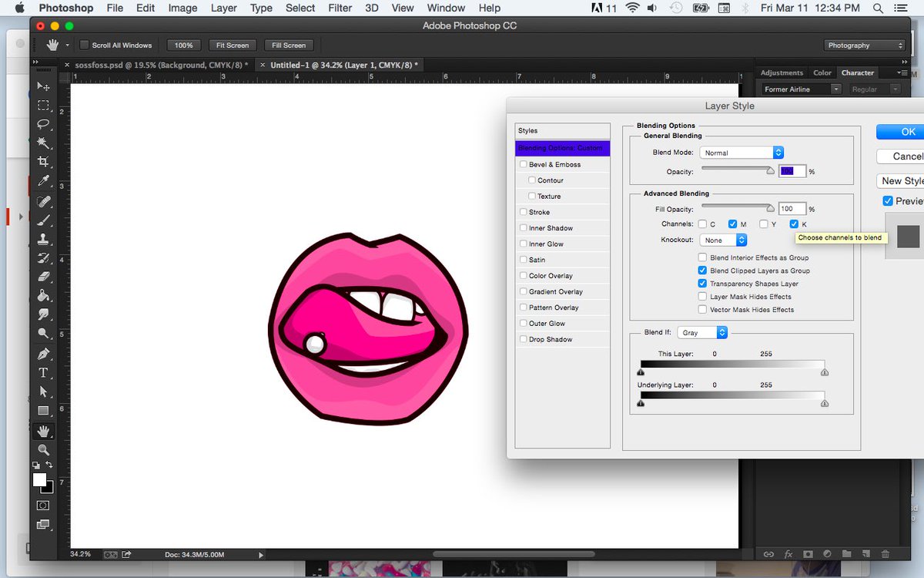Open the Blend Mode dropdown
This screenshot has height=578, width=924.
742,153
